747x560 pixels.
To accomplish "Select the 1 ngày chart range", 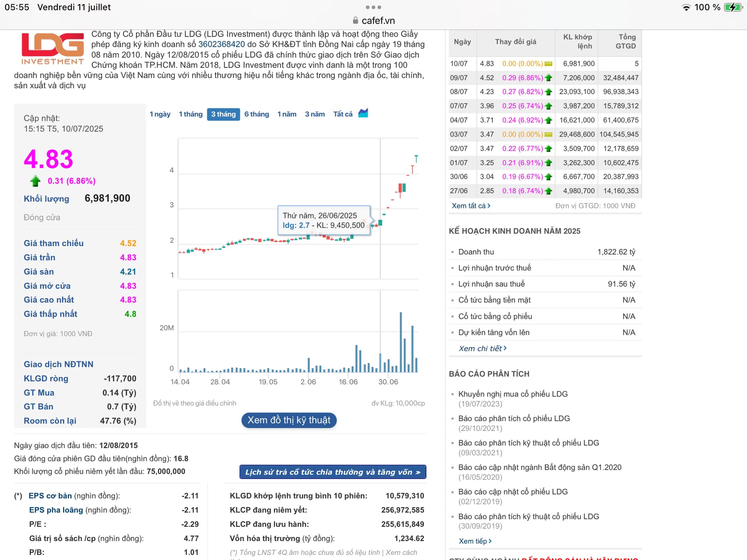I will click(160, 114).
